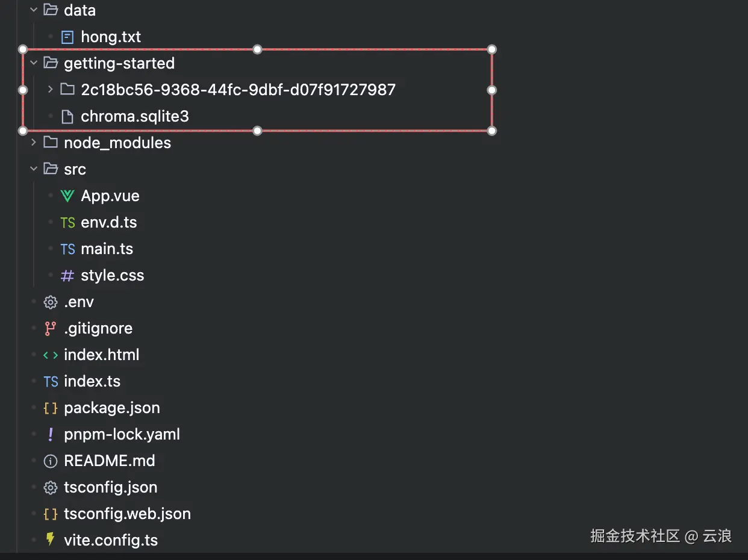Collapse the data folder chevron

[34, 10]
